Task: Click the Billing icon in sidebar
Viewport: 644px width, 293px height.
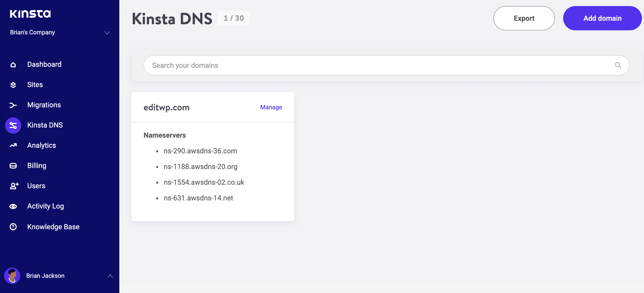Action: click(x=14, y=165)
